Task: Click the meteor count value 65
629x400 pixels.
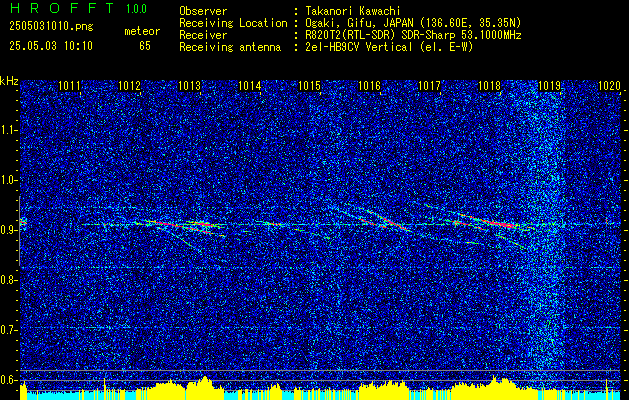Action: 145,46
